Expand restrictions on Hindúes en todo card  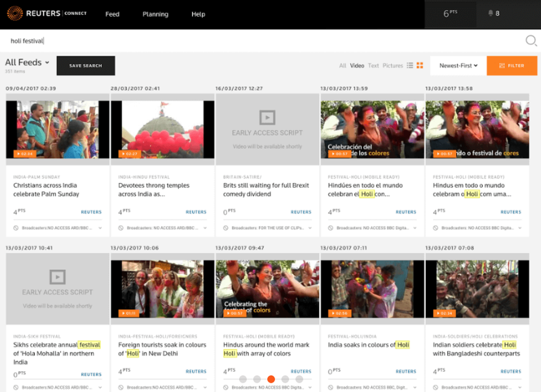[415, 228]
